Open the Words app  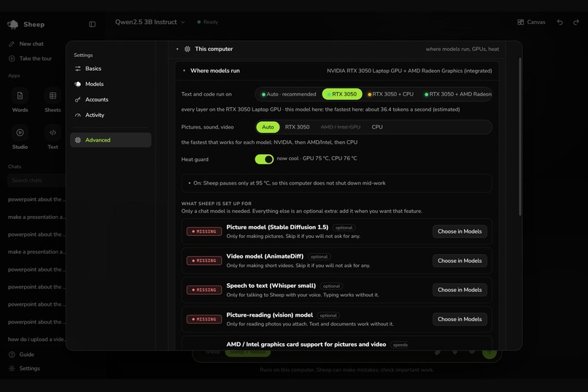pyautogui.click(x=20, y=101)
